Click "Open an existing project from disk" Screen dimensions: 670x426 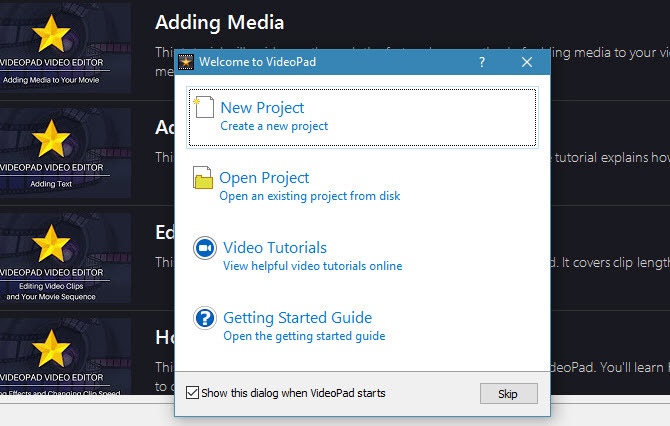pyautogui.click(x=309, y=196)
